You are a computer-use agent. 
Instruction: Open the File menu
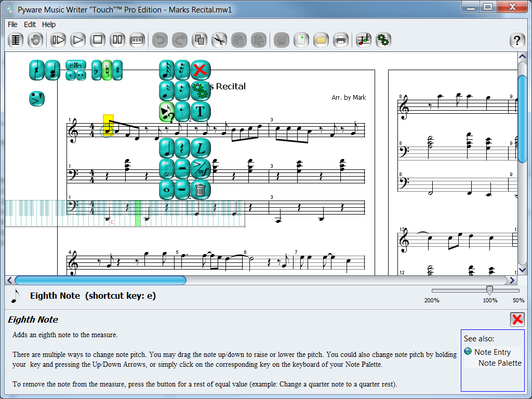coord(12,24)
